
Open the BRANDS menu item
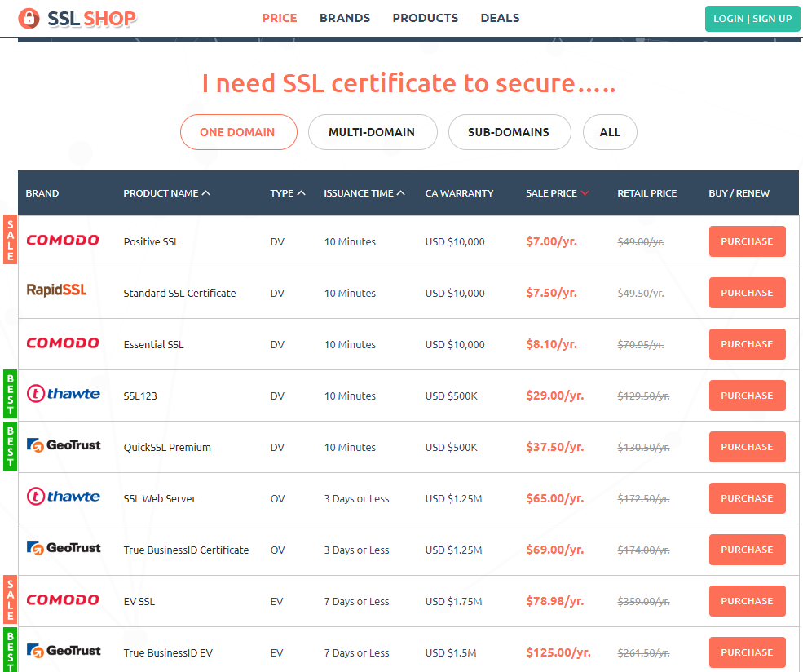pyautogui.click(x=345, y=18)
